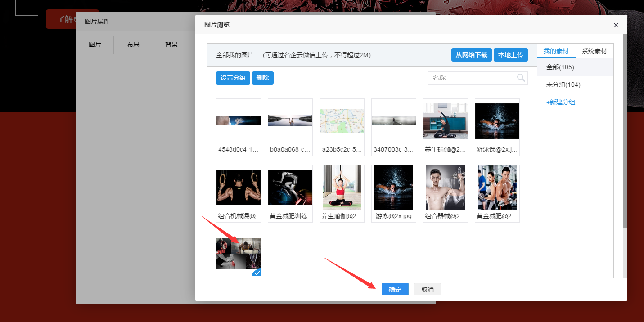This screenshot has height=322, width=644.
Task: Click 本地上传 button
Action: click(510, 55)
